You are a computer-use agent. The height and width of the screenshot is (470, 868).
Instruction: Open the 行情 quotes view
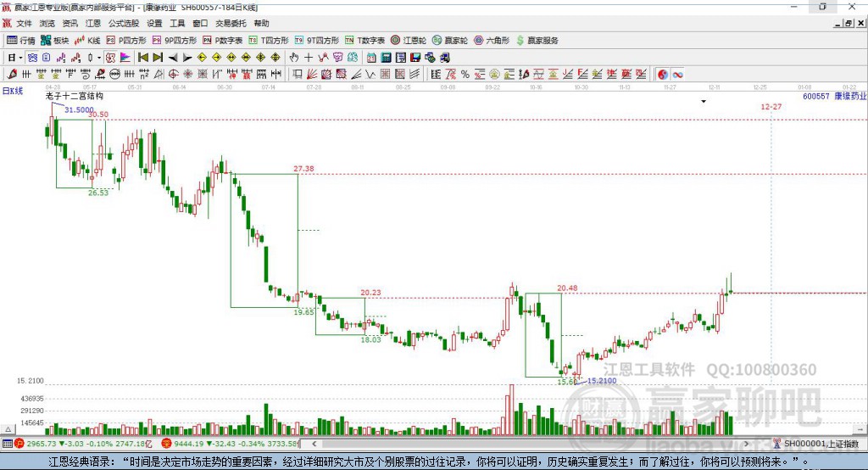coord(20,41)
